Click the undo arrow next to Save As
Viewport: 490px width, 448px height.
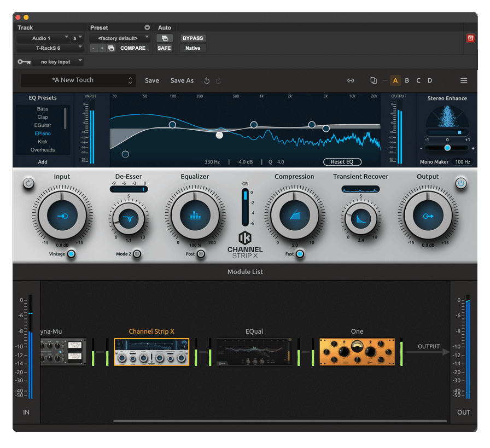206,80
